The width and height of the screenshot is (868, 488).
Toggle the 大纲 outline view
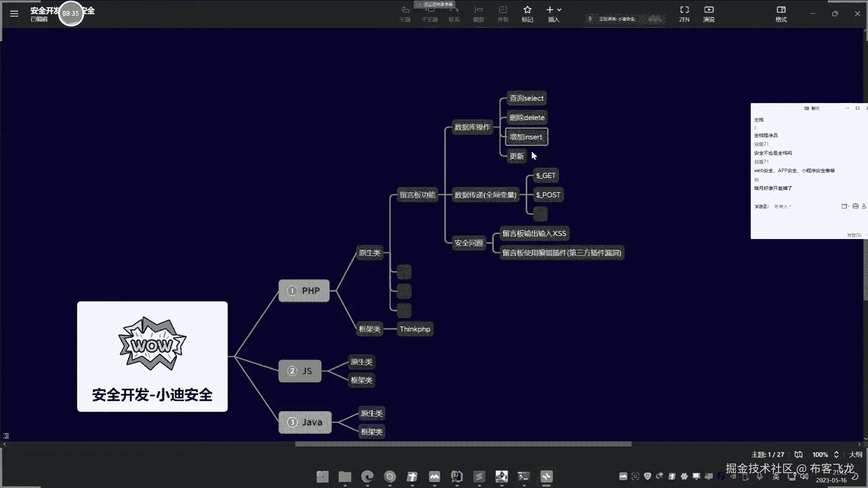[855, 455]
